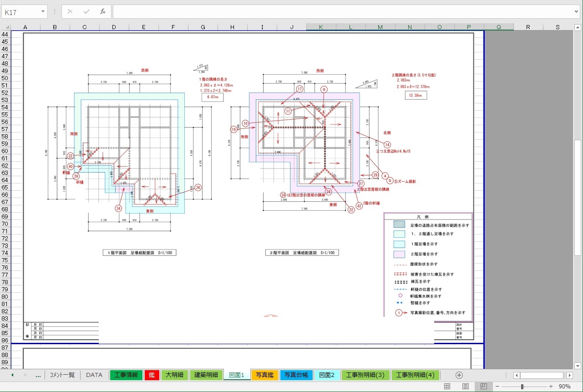Image resolution: width=583 pixels, height=392 pixels.
Task: Click the zoom slider handle
Action: pyautogui.click(x=522, y=387)
